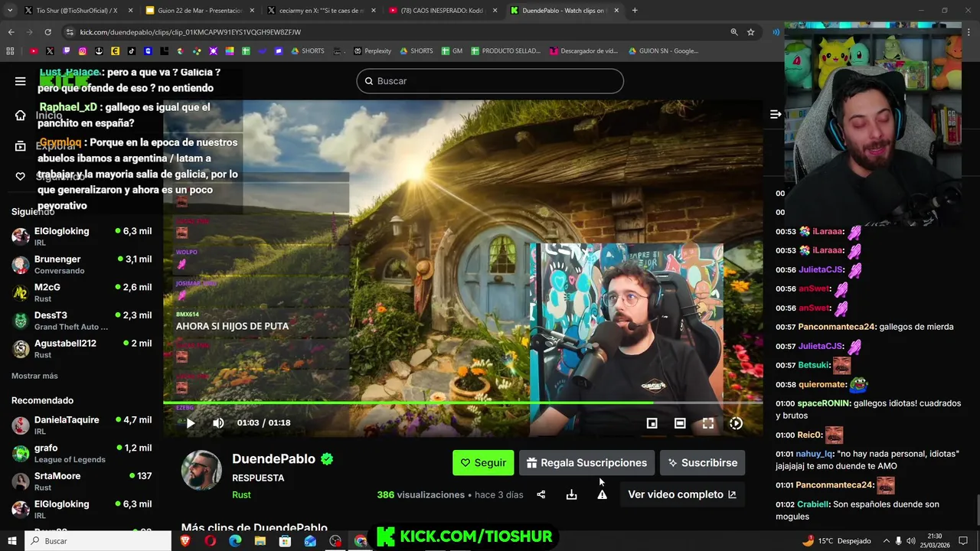This screenshot has width=980, height=551.
Task: Click spaceRONIN username in chat
Action: 824,403
